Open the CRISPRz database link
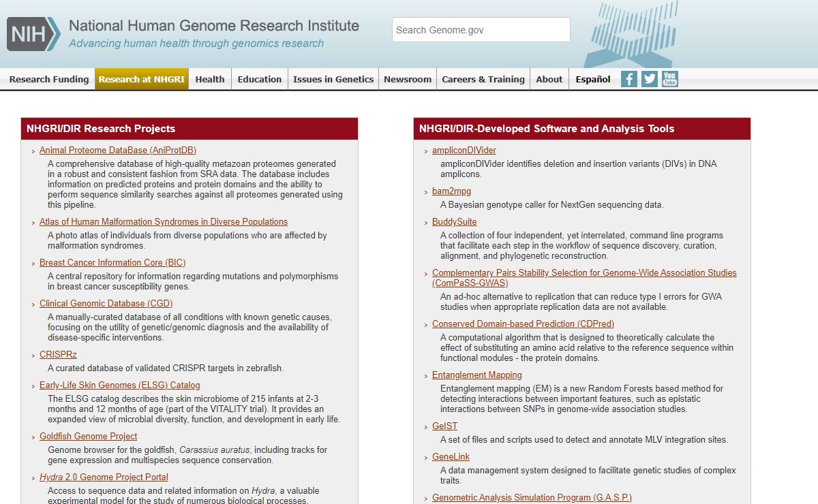Image resolution: width=818 pixels, height=504 pixels. tap(58, 355)
